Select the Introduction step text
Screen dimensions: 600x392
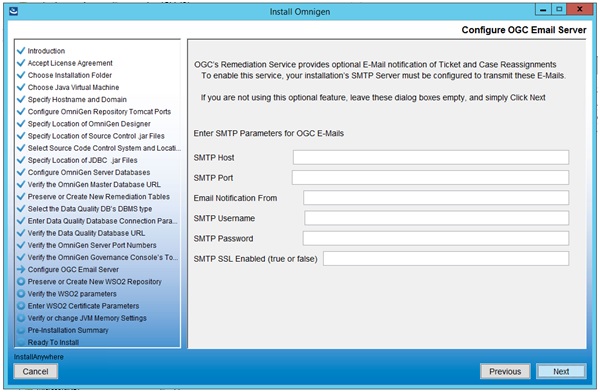click(46, 51)
